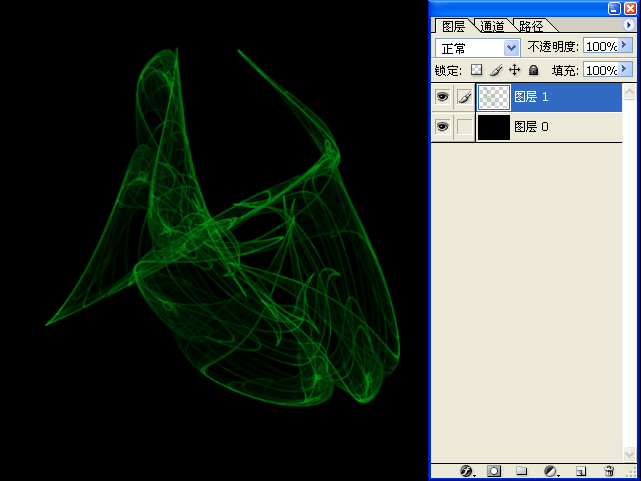Close the layers palette window
This screenshot has height=481, width=641.
coord(630,8)
